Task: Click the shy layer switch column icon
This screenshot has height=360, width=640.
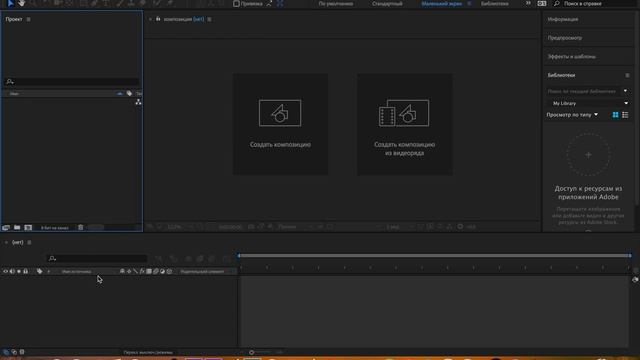Action: [122, 271]
